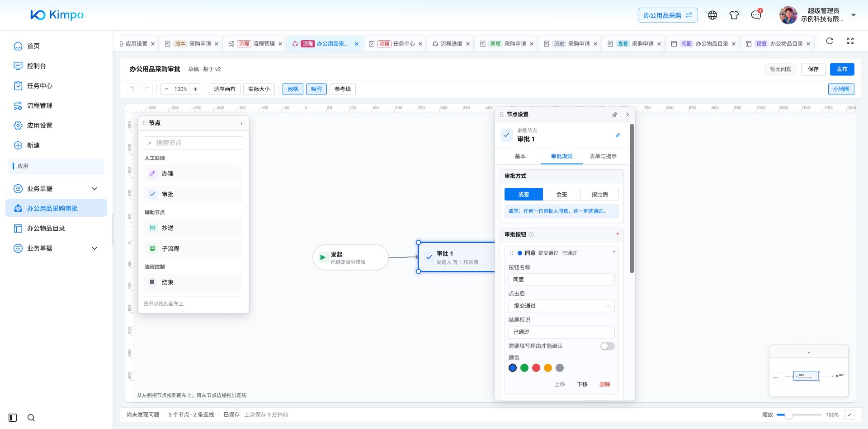Open the messages icon with badge

point(756,15)
